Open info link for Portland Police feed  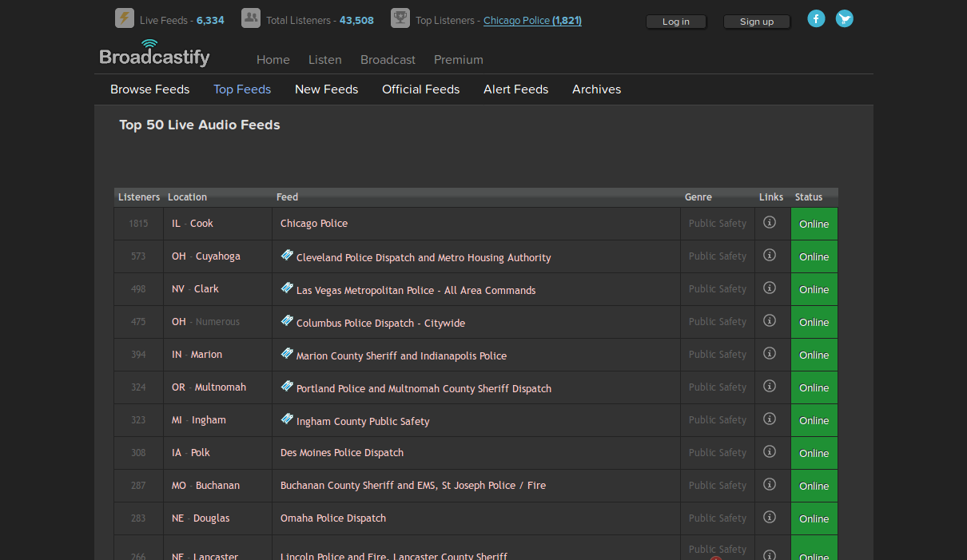770,386
